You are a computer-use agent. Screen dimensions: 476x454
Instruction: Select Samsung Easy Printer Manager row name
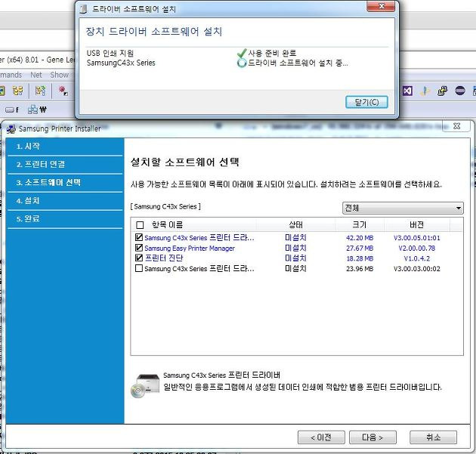[x=190, y=249]
